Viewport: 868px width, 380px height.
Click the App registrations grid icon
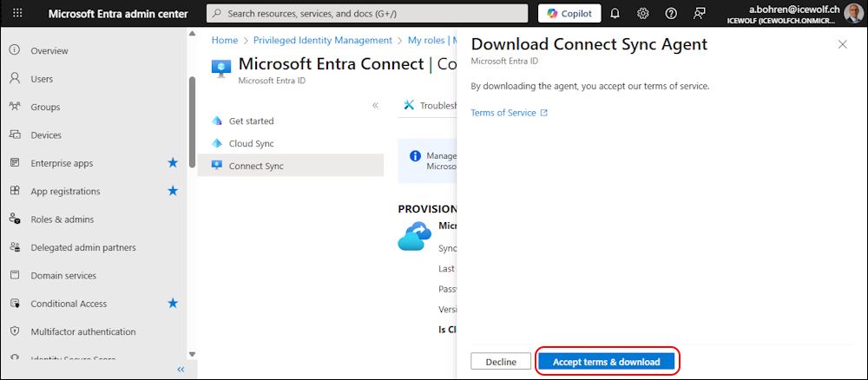click(x=15, y=191)
